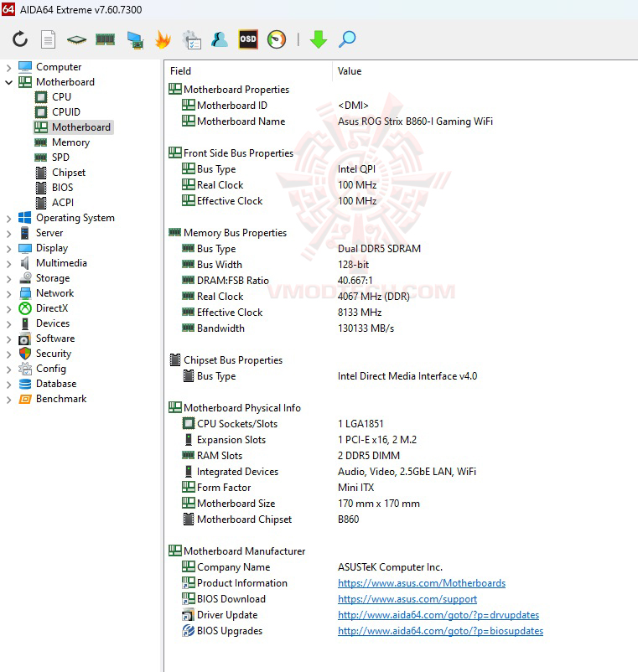
Task: Open the gauge sensor panel icon
Action: [x=277, y=39]
